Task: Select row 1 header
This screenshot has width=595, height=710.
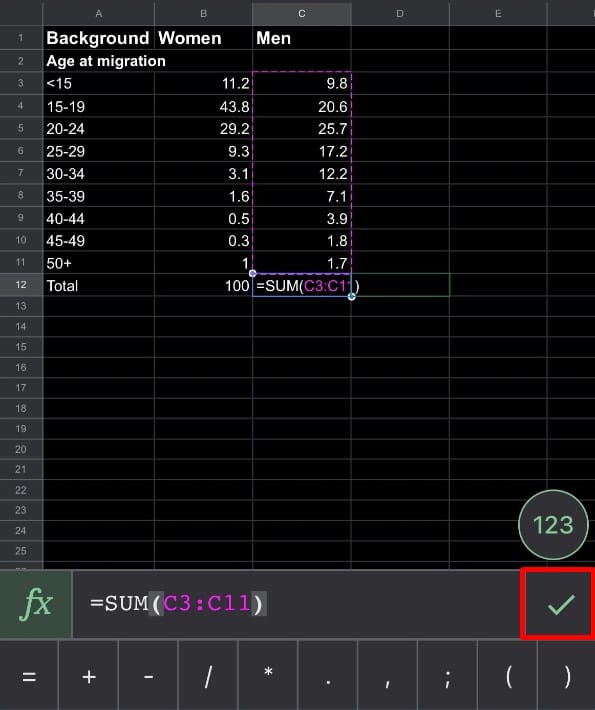Action: click(x=21, y=38)
